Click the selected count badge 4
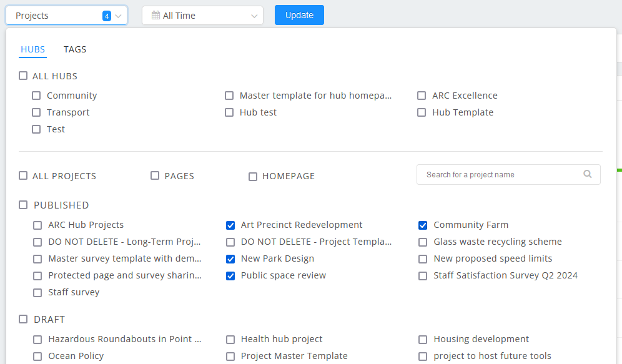 click(x=107, y=16)
